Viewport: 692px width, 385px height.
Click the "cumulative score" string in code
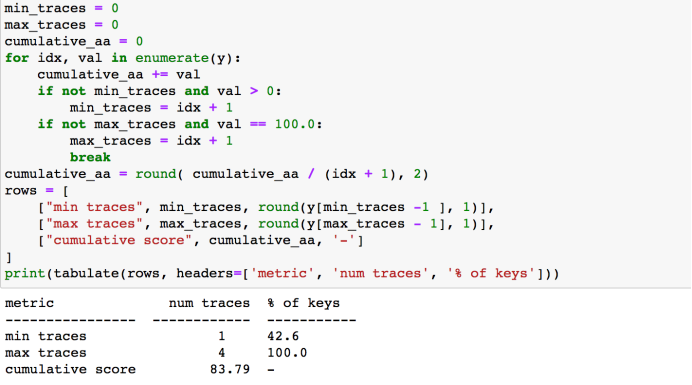pos(118,240)
